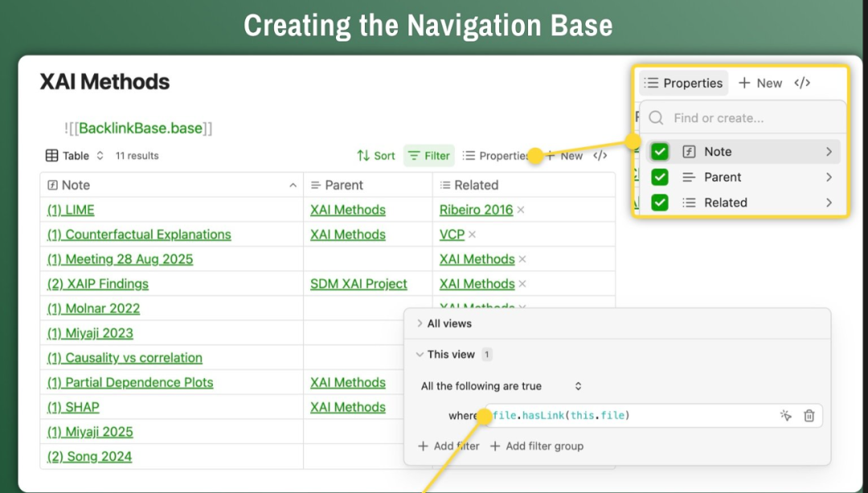The height and width of the screenshot is (493, 868).
Task: Open the Ribeiro 2016 related link
Action: pyautogui.click(x=476, y=210)
